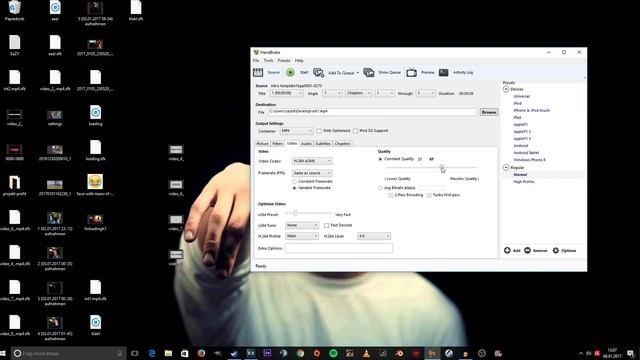This screenshot has width=640, height=360.
Task: Open the File menu
Action: pos(256,60)
